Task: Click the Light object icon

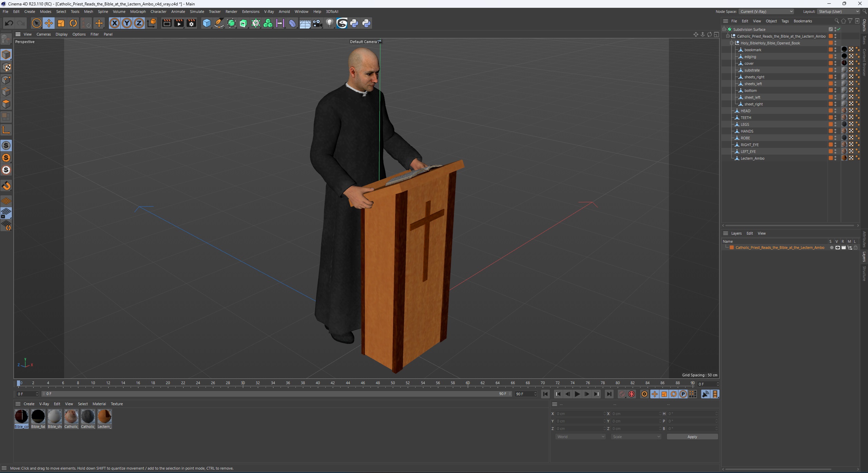Action: pos(329,23)
